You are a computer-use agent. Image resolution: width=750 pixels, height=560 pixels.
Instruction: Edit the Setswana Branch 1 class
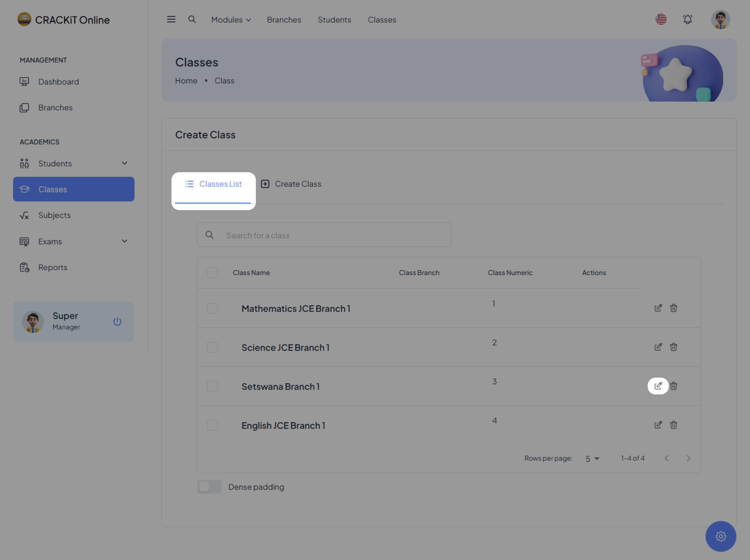[x=658, y=386]
